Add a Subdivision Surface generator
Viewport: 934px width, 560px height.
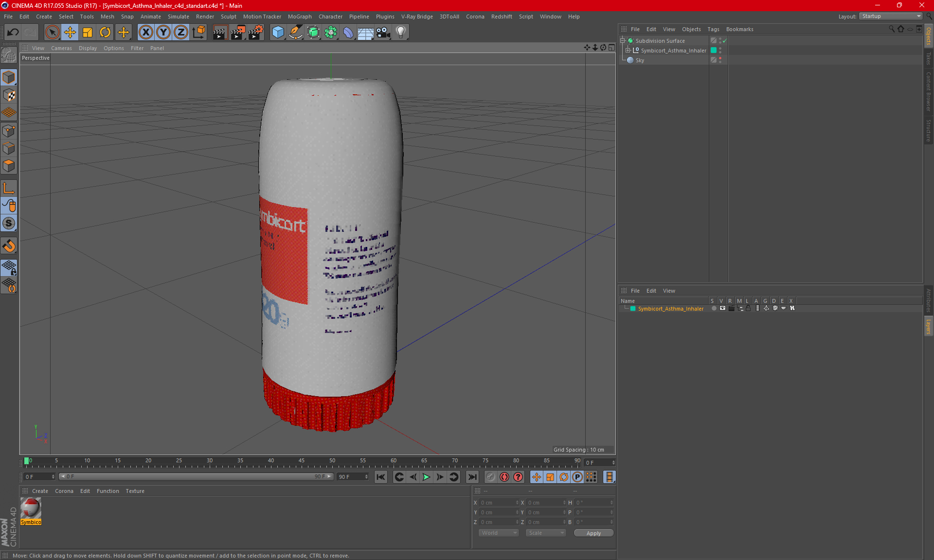tap(313, 33)
